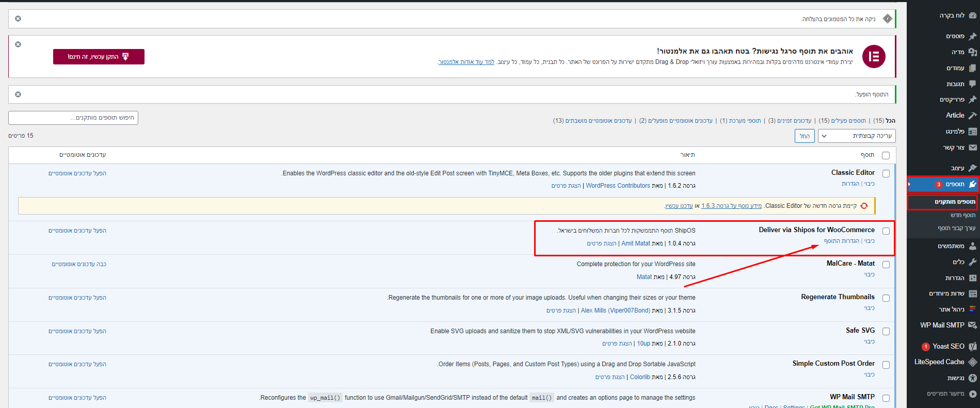Close the Elementor promotion banner

coord(18,44)
